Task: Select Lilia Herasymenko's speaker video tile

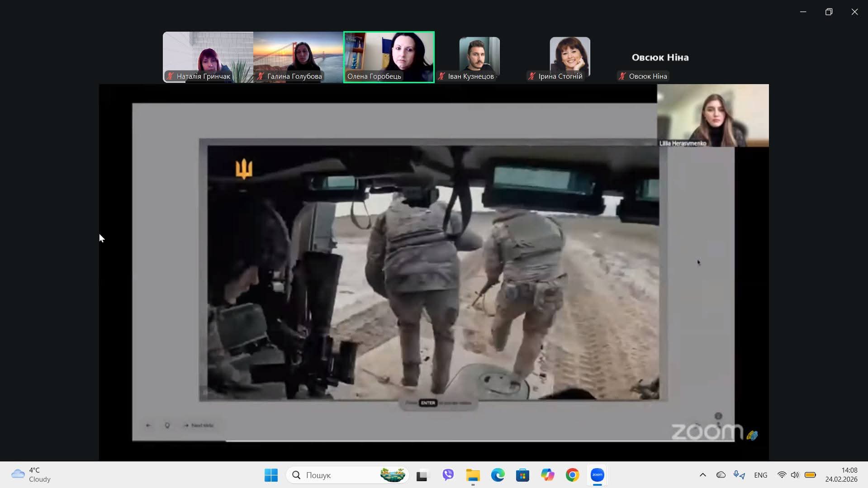Action: (712, 115)
